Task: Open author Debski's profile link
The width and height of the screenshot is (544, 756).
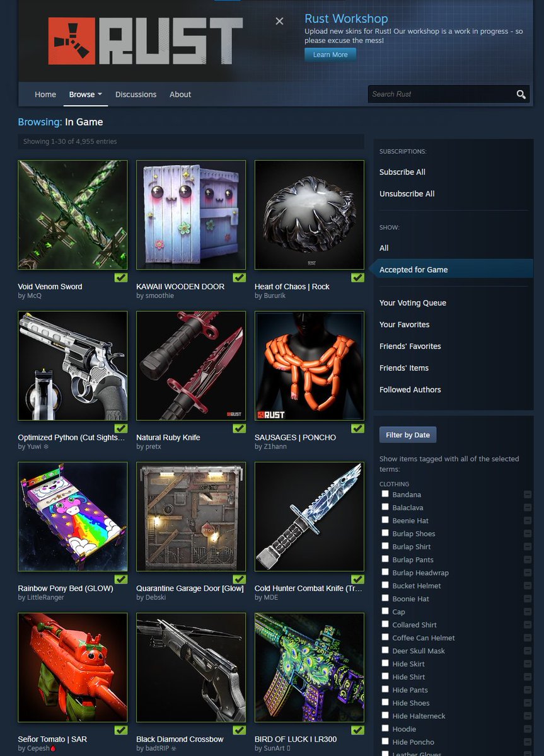Action: pos(155,598)
